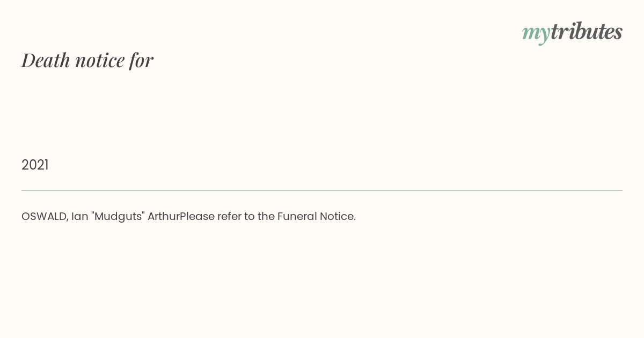Click the nickname "Mudguts"
The width and height of the screenshot is (644, 338).
coord(118,216)
